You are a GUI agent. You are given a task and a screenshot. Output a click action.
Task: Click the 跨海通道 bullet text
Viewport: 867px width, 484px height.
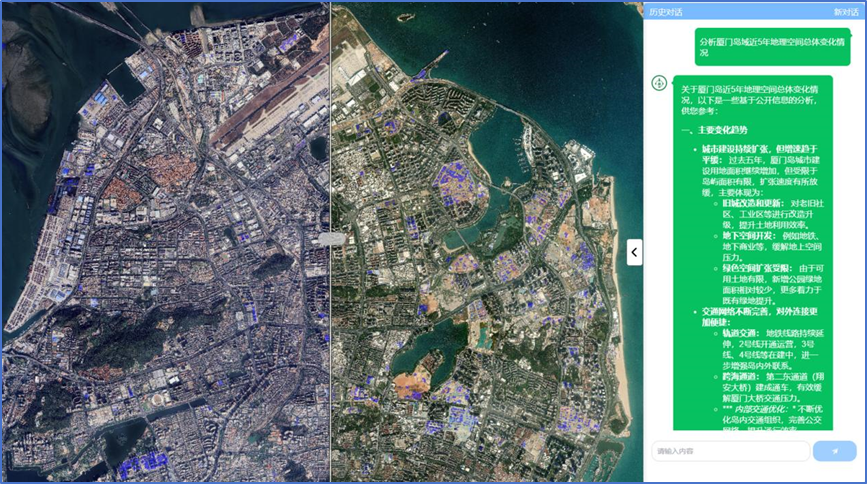pyautogui.click(x=740, y=376)
